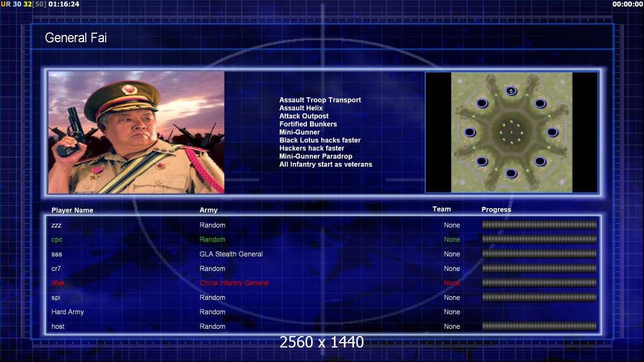The image size is (644, 362).
Task: Click the progress bar for player zzz
Action: (x=539, y=224)
